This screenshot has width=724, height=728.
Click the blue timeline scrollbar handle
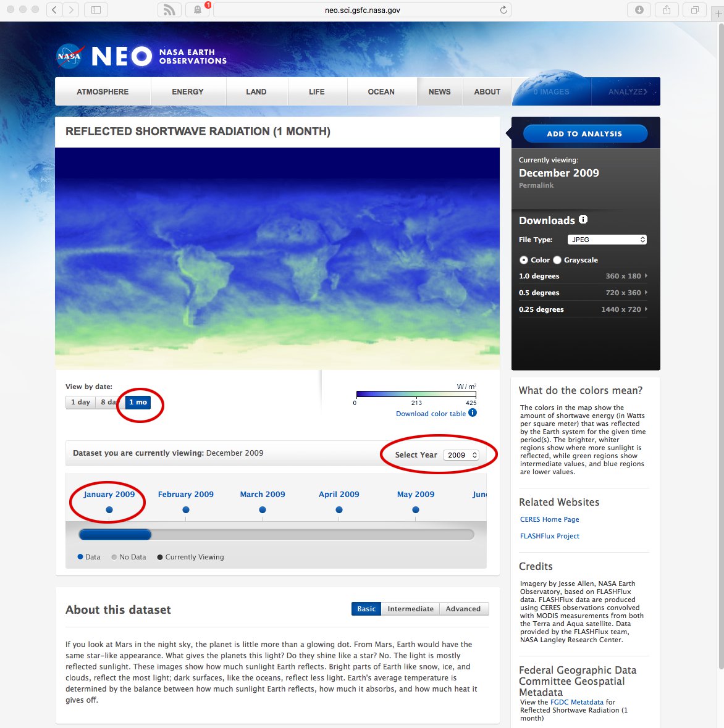click(x=115, y=534)
